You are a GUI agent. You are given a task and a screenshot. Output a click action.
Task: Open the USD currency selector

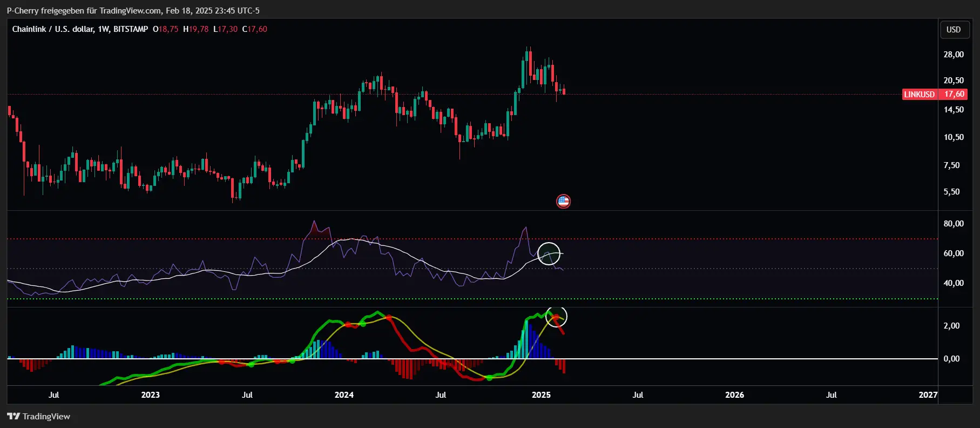point(954,30)
